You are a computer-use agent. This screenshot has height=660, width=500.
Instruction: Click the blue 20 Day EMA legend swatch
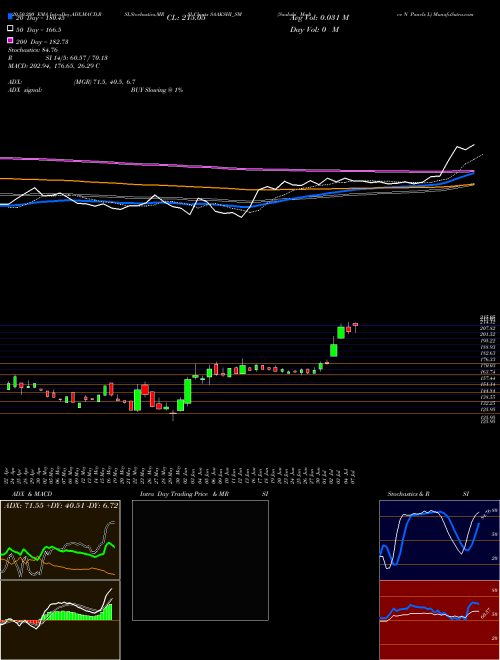click(x=10, y=17)
